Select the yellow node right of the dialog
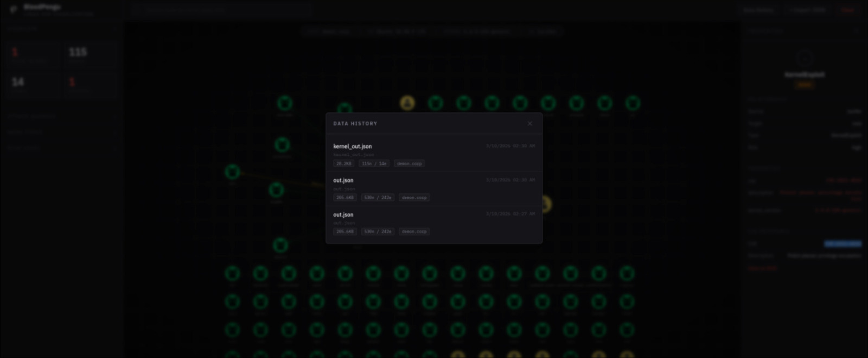Screen dimensions: 868x358 click(x=545, y=204)
